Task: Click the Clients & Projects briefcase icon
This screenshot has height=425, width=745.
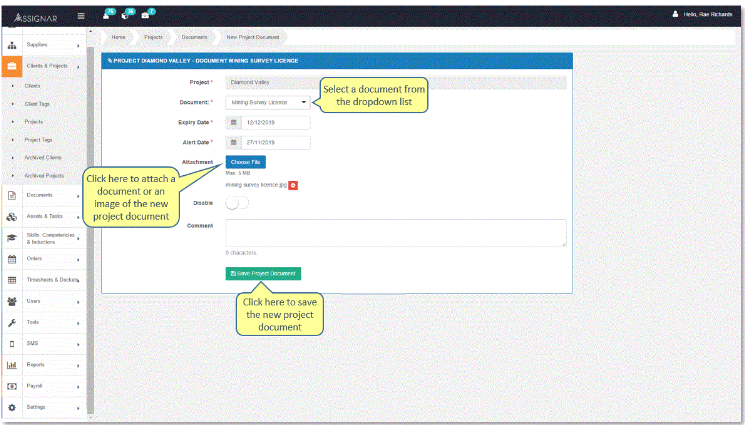Action: (11, 66)
